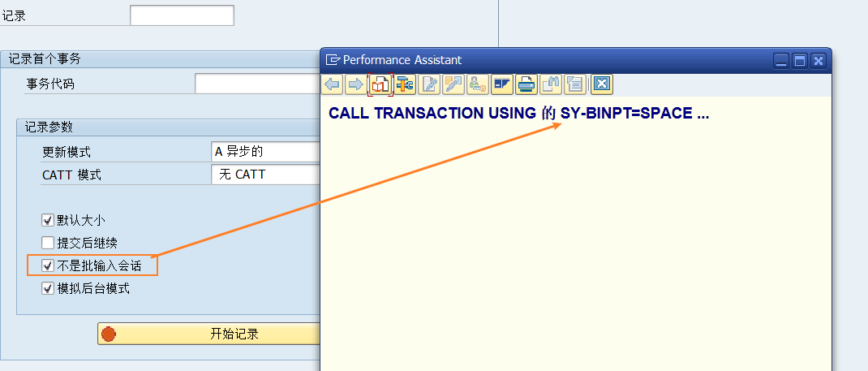This screenshot has width=868, height=371.
Task: Click the grayed document-list toolbar icon
Action: coord(576,84)
